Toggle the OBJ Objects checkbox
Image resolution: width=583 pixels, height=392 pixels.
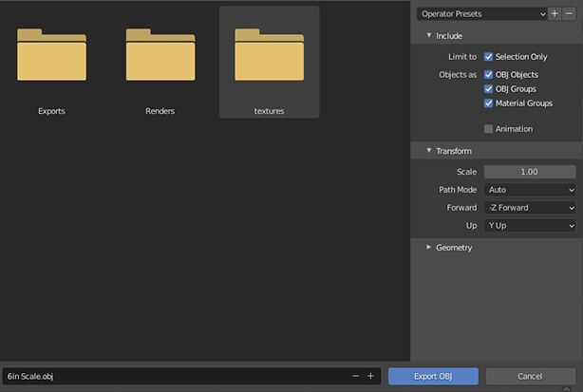(489, 74)
